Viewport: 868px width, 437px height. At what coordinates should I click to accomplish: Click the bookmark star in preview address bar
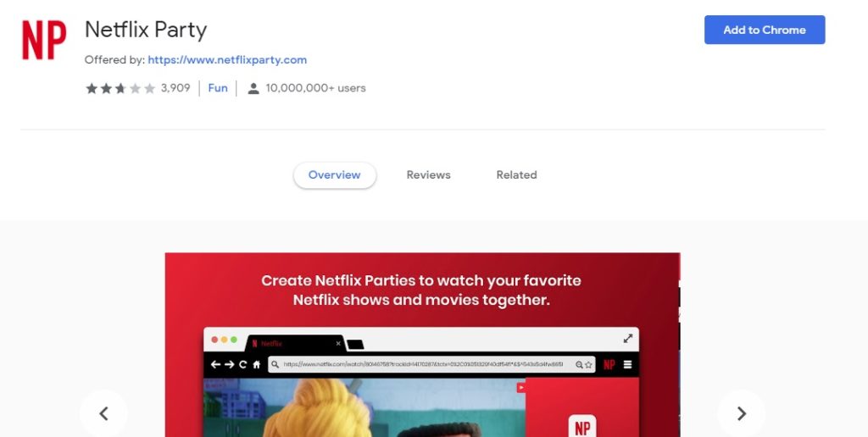tap(588, 364)
